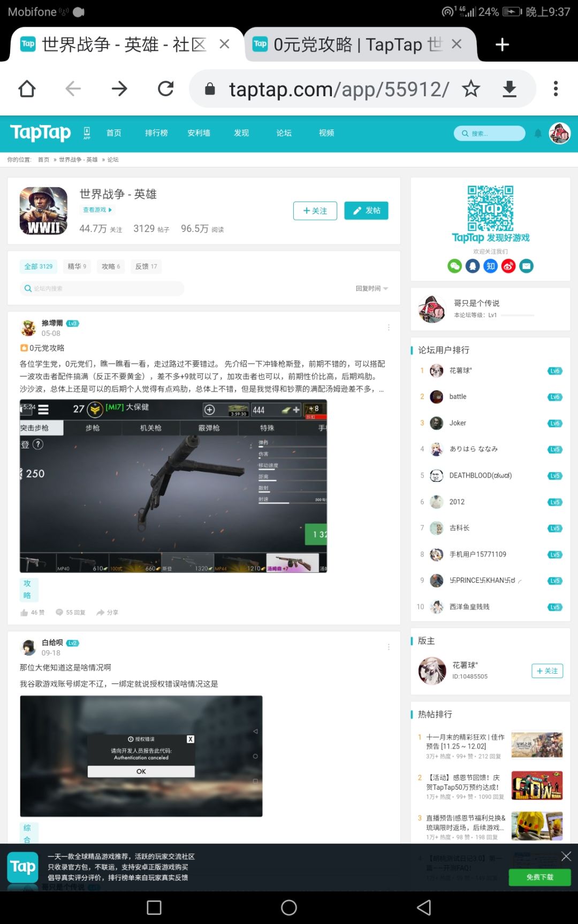The height and width of the screenshot is (924, 578).
Task: Close the 0元党攻略 browser tab
Action: click(457, 44)
